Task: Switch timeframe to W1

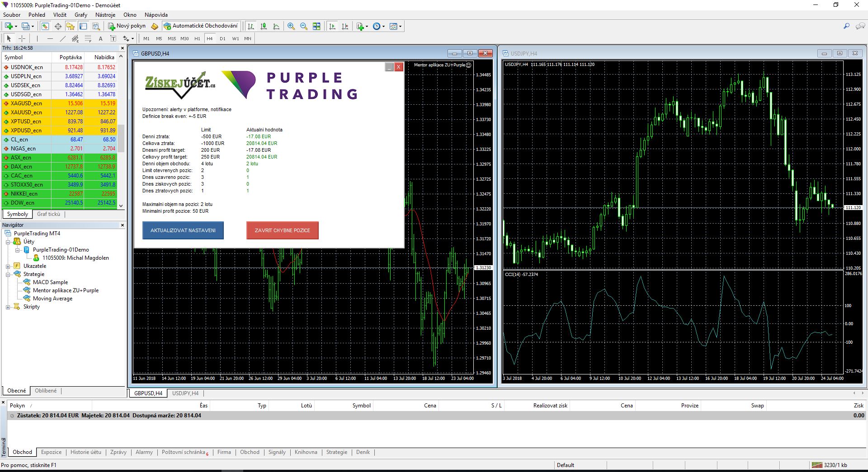Action: coord(236,38)
